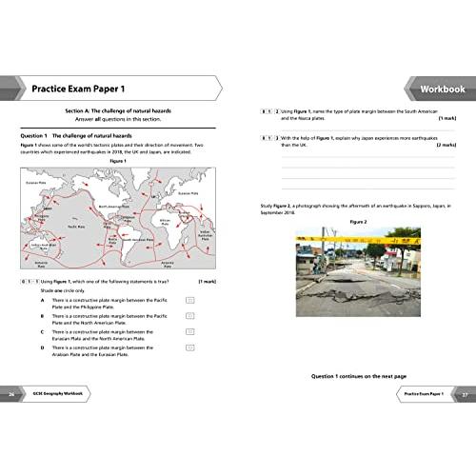The width and height of the screenshot is (476, 476).
Task: Click the first answer line for Japan question
Action: (x=368, y=157)
